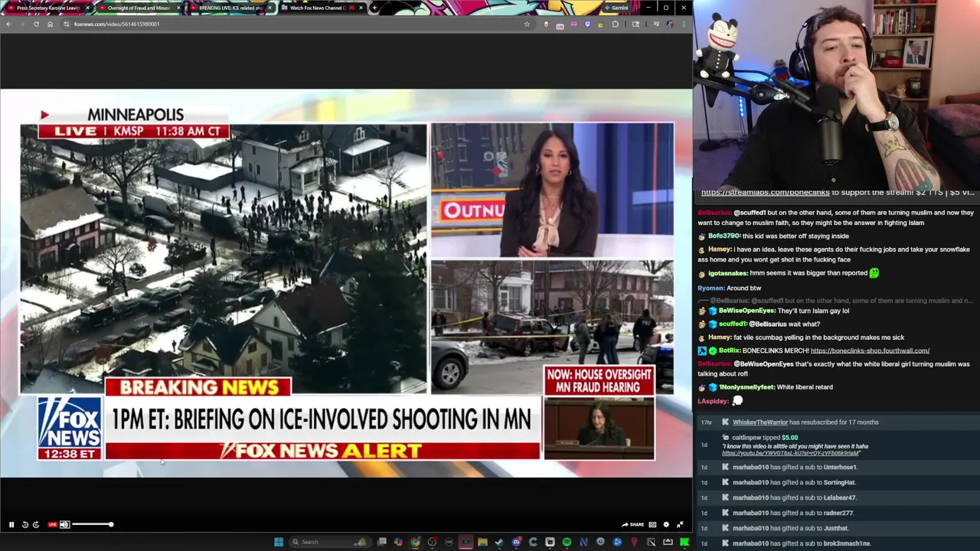Click the gifted sub to Justthat event
This screenshot has width=980, height=551.
coord(838,528)
